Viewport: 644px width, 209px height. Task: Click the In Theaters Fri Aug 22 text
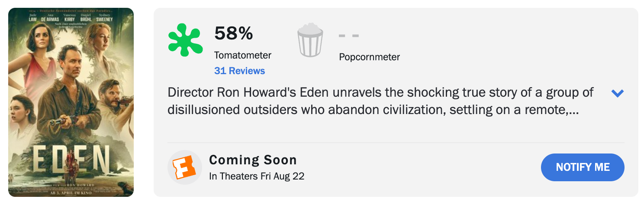click(257, 176)
